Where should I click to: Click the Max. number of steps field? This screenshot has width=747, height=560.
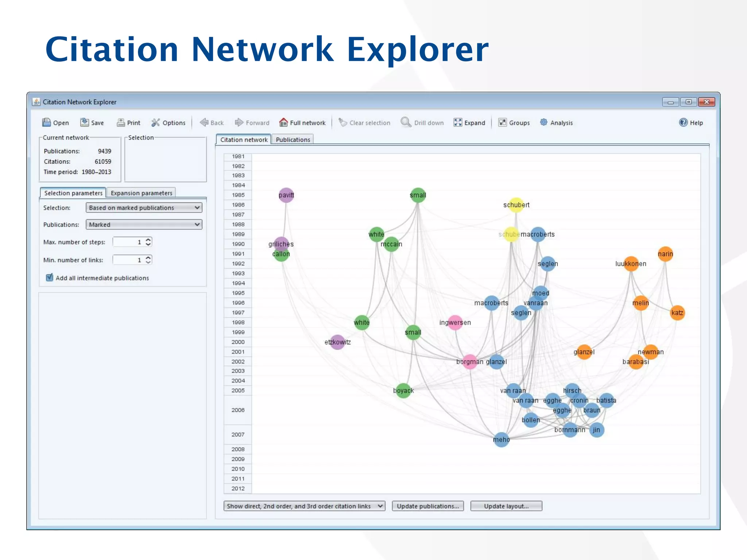pyautogui.click(x=129, y=242)
